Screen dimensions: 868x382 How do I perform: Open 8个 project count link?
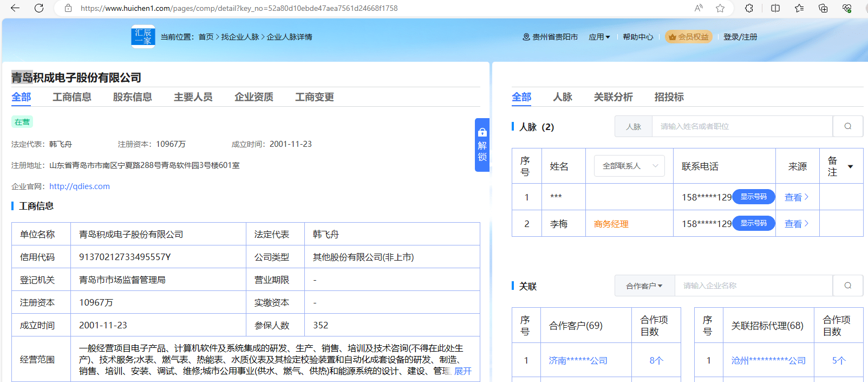656,360
